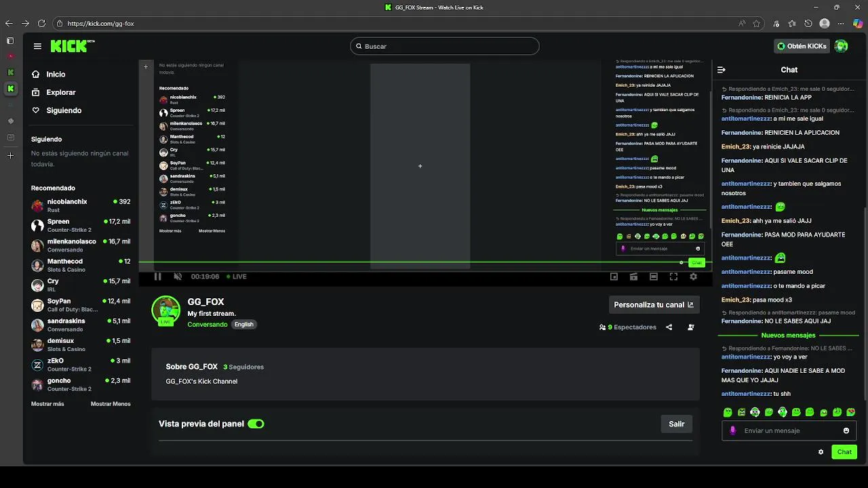Pause the stream playback
The image size is (868, 488).
(157, 277)
